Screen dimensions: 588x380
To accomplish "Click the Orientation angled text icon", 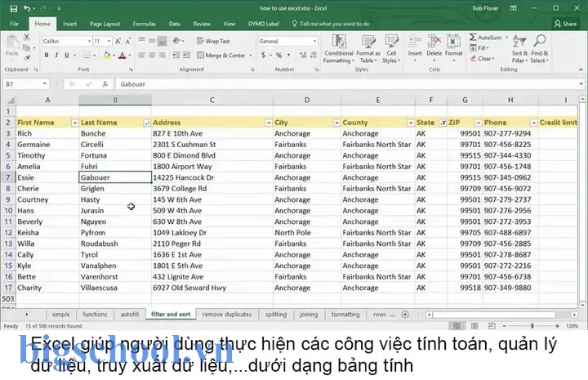I will pyautogui.click(x=176, y=41).
